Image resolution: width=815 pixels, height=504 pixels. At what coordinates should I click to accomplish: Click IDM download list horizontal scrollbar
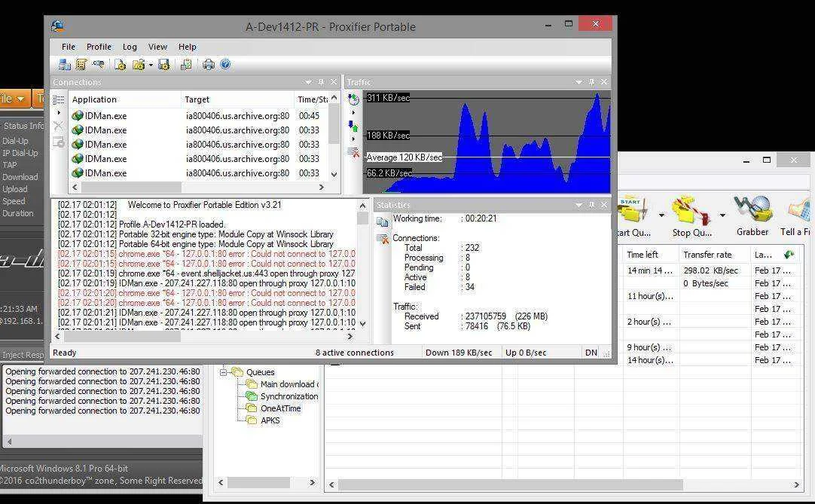click(x=511, y=484)
